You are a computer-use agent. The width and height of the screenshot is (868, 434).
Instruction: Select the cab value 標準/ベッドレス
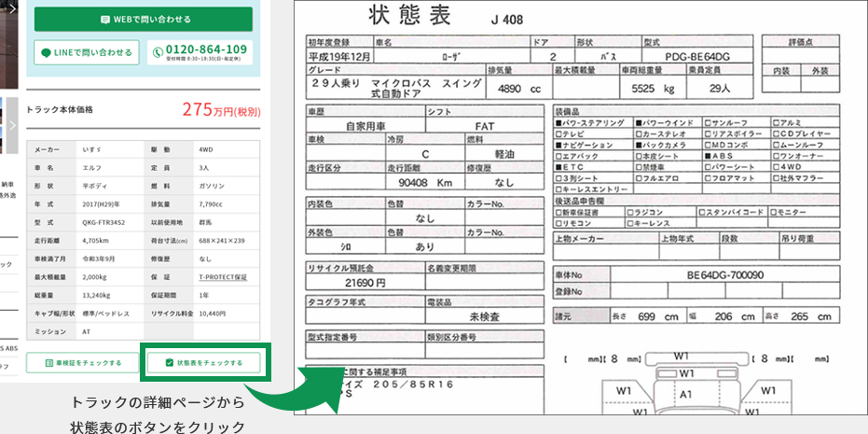[x=105, y=314]
